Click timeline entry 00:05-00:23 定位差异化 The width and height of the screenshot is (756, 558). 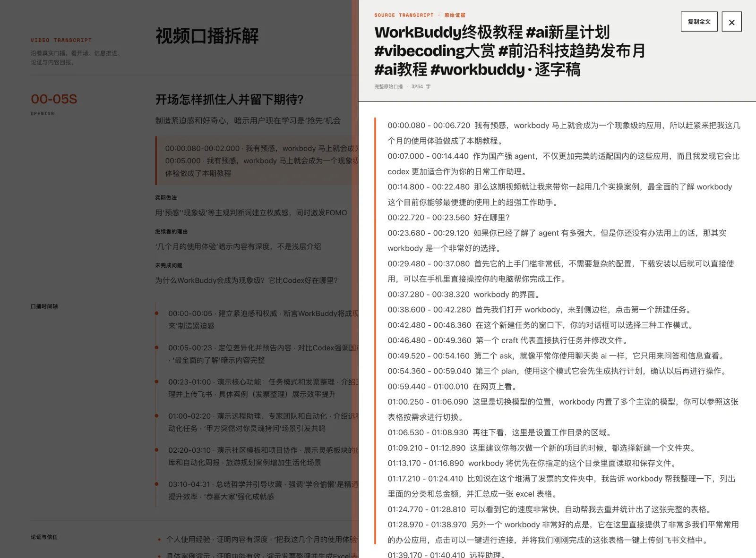pos(263,354)
